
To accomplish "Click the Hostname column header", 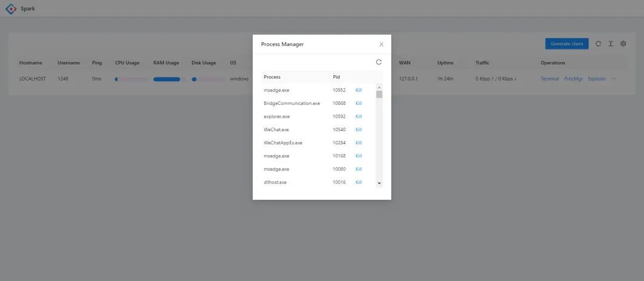I will tap(31, 63).
